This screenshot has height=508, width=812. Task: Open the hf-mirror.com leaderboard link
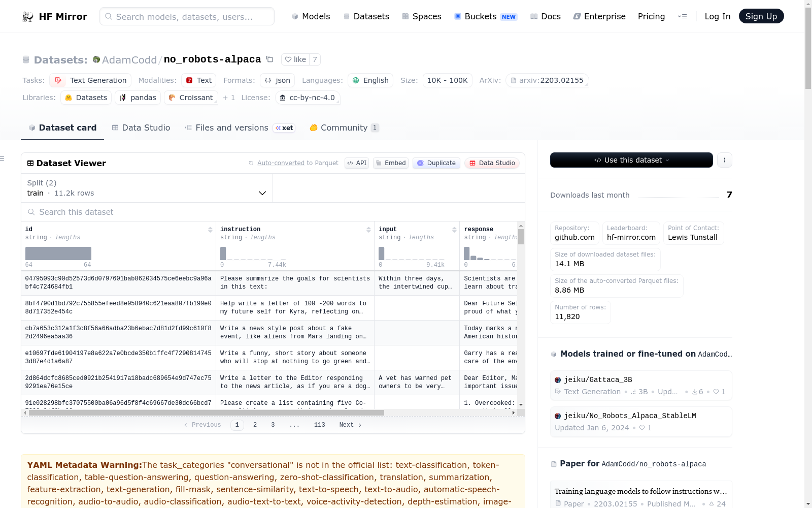[x=631, y=233]
